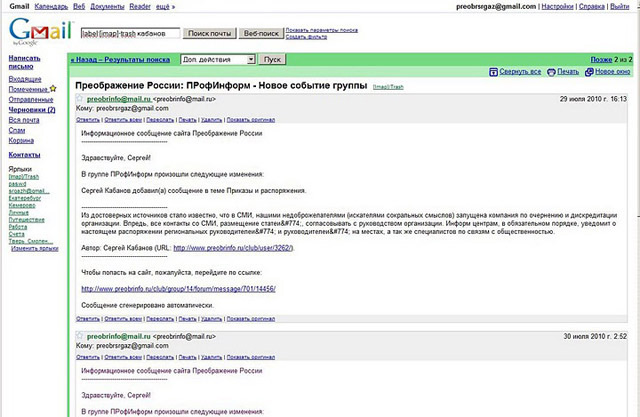
Task: Open the Работа label
Action: point(18,227)
